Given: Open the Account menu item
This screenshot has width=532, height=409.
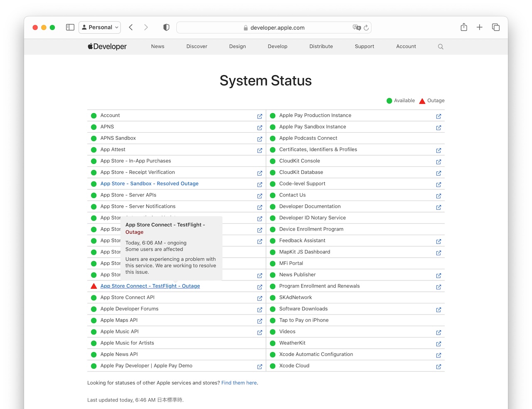Looking at the screenshot, I should (406, 47).
